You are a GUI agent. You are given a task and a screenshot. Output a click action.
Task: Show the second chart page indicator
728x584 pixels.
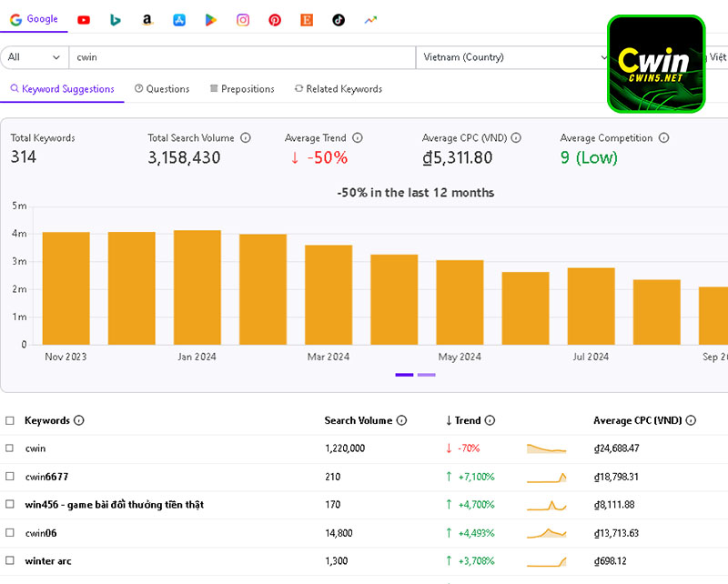426,375
